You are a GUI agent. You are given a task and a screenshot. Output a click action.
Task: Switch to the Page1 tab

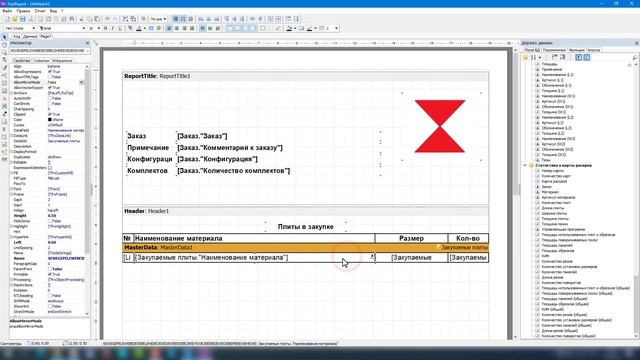(46, 36)
